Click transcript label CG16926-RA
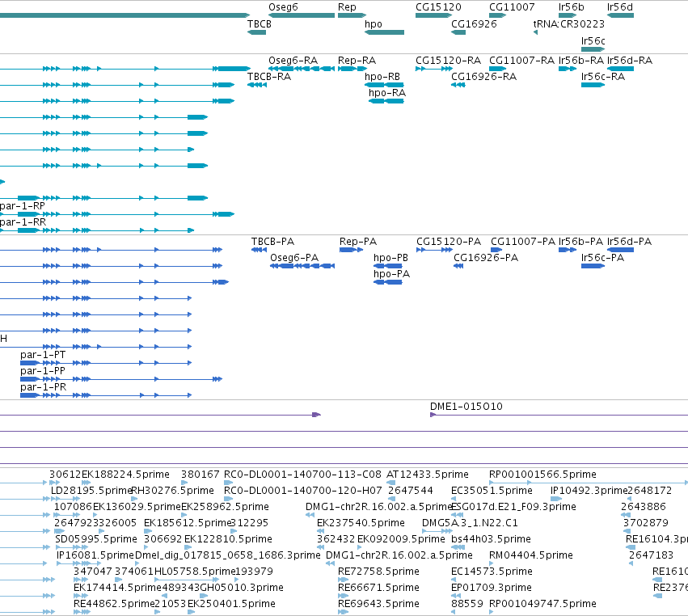The height and width of the screenshot is (616, 688). pos(483,77)
